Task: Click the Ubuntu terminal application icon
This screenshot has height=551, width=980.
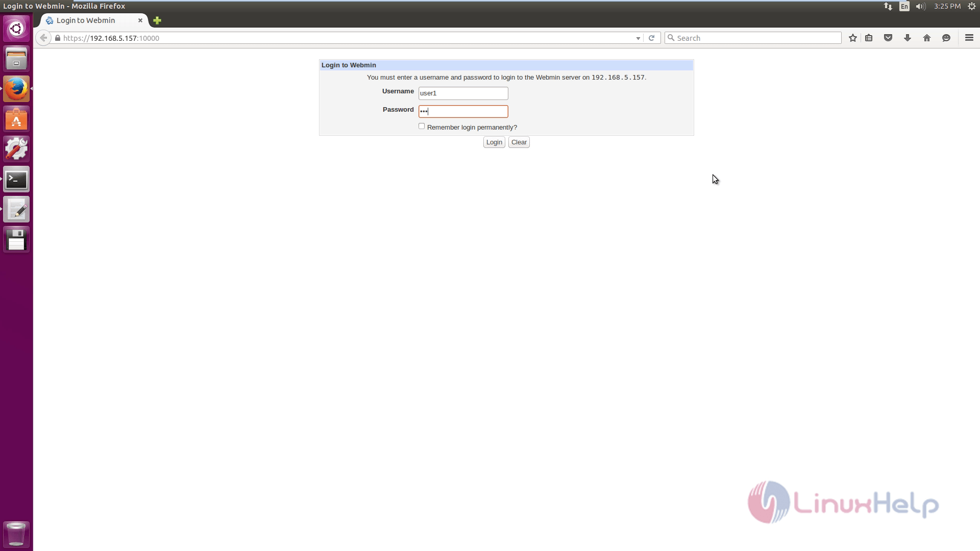Action: click(16, 179)
